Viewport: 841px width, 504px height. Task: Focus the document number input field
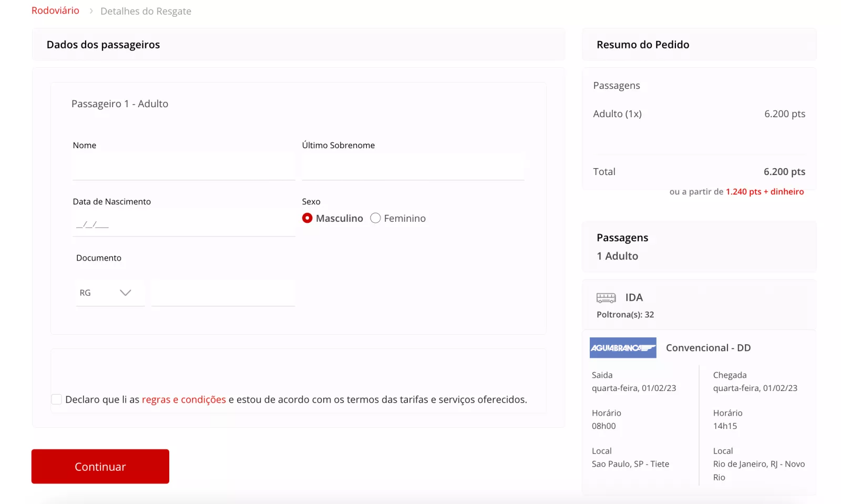(223, 293)
